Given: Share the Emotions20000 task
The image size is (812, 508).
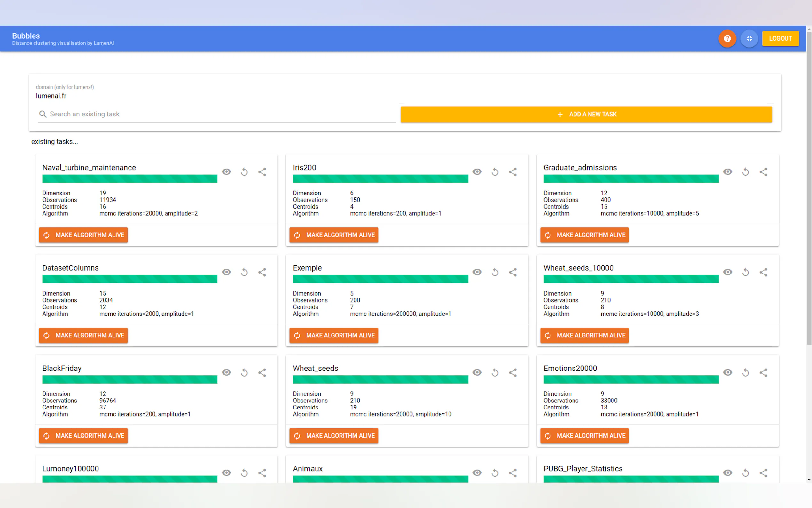Looking at the screenshot, I should pyautogui.click(x=763, y=372).
